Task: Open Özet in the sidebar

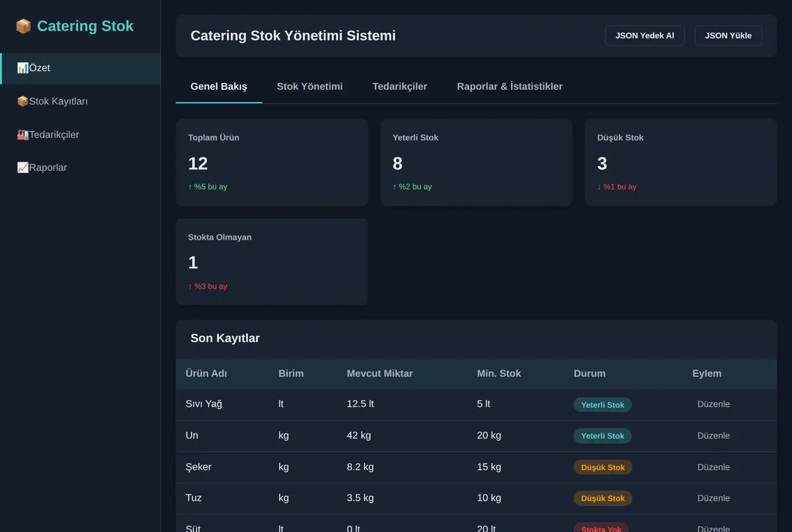Action: 81,68
